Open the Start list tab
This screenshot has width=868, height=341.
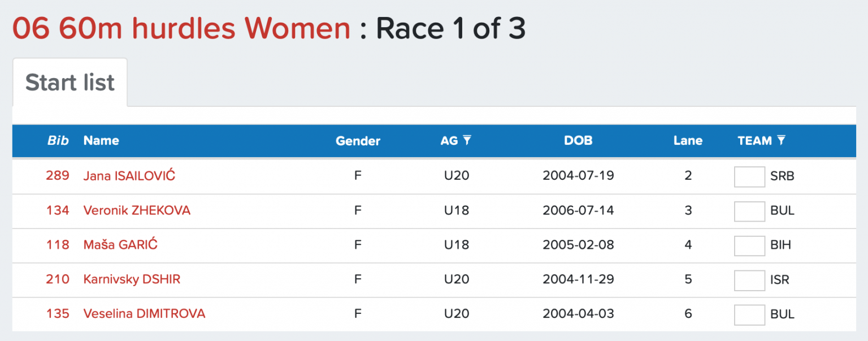click(x=70, y=83)
